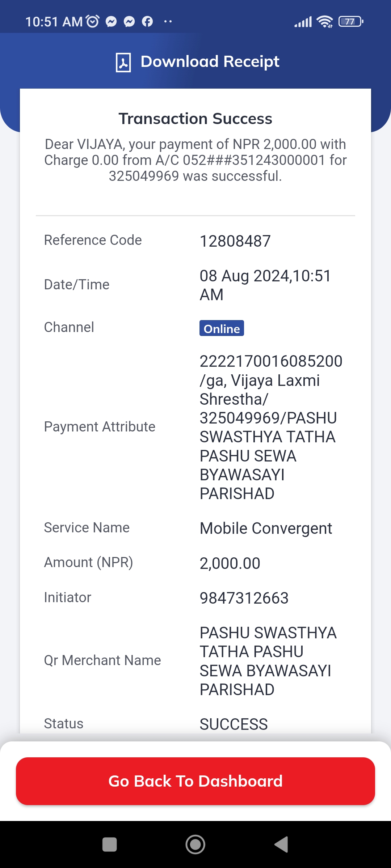Image resolution: width=391 pixels, height=868 pixels.
Task: Select the reference code 12808487
Action: click(235, 241)
